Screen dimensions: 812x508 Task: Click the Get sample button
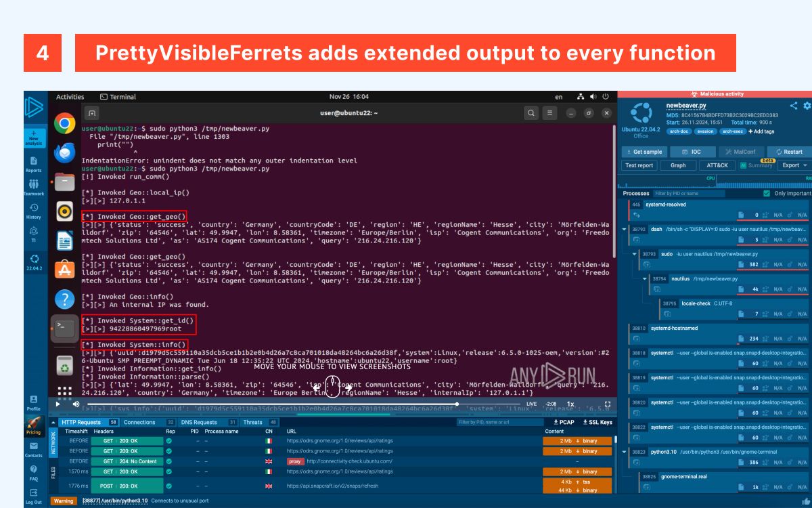click(644, 152)
